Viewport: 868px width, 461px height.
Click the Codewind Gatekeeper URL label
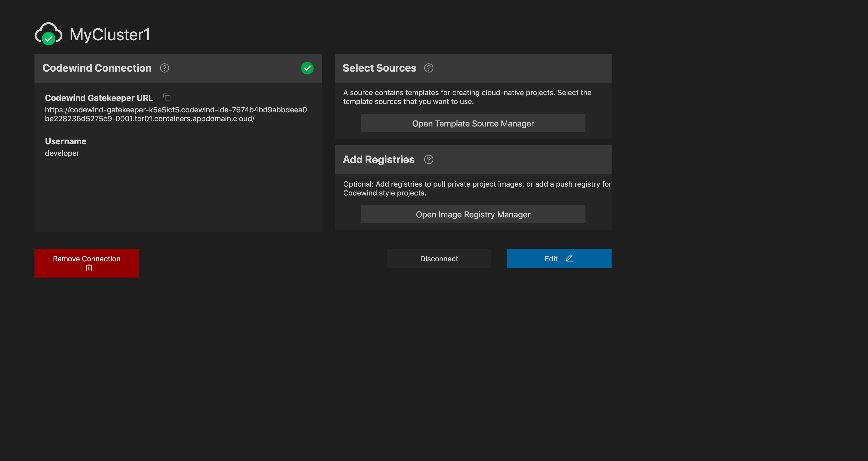99,98
